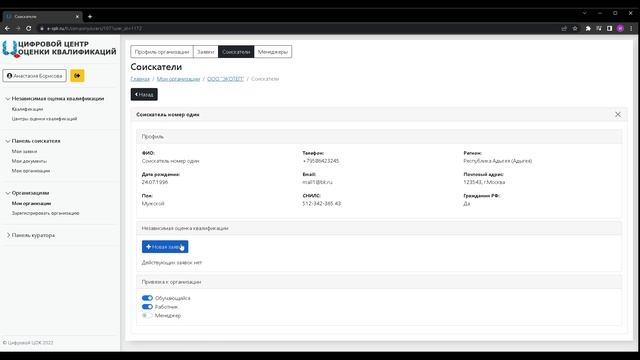Viewport: 640px width, 360px height.
Task: Click the Республика Адыгея region value
Action: tap(498, 161)
